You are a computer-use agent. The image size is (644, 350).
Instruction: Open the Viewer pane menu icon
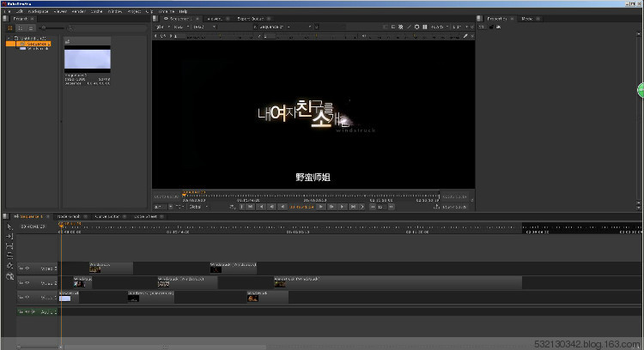155,19
